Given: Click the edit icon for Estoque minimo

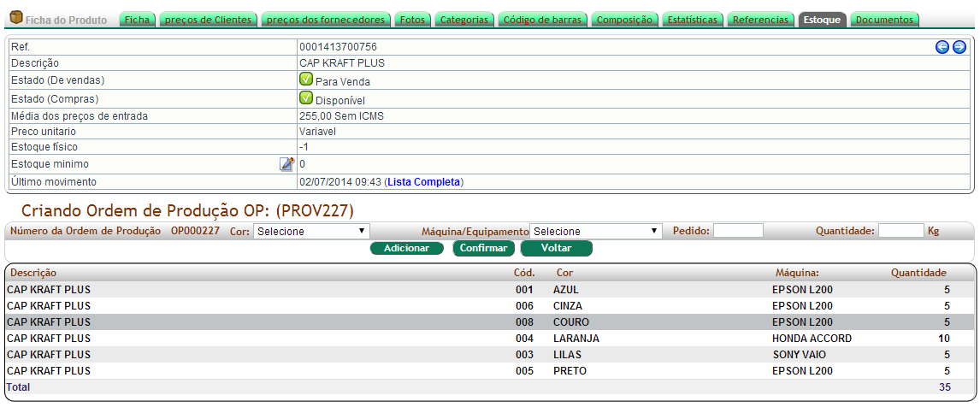Looking at the screenshot, I should pos(286,164).
